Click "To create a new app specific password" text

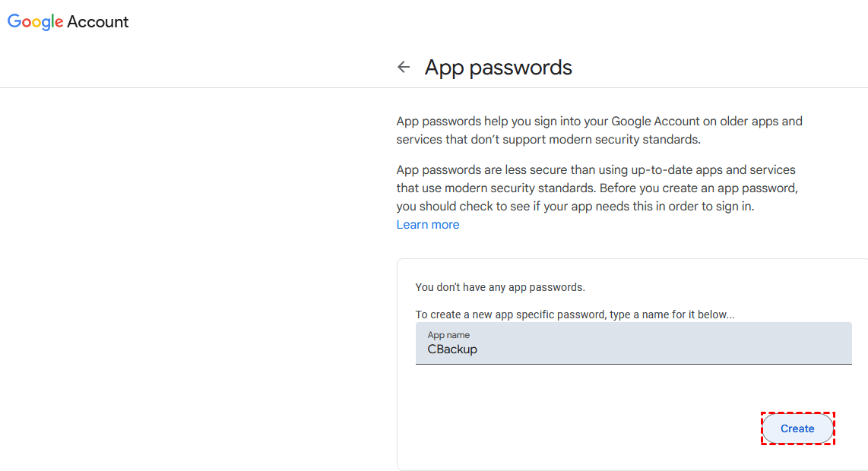(575, 314)
